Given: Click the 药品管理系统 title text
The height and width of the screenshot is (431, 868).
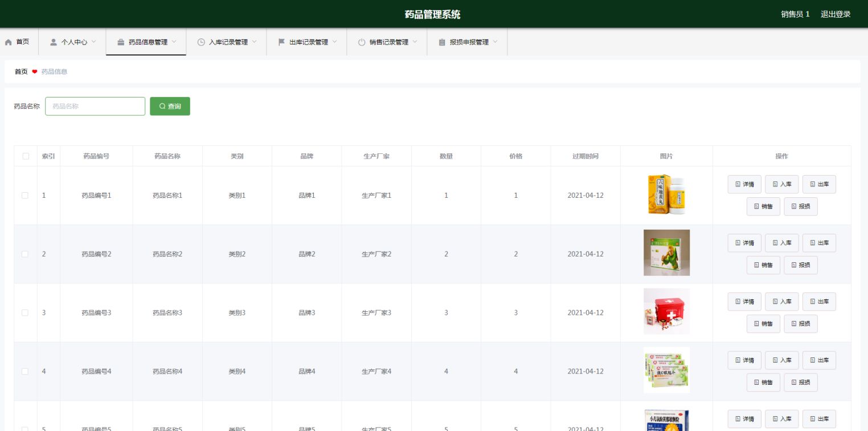Looking at the screenshot, I should (433, 14).
